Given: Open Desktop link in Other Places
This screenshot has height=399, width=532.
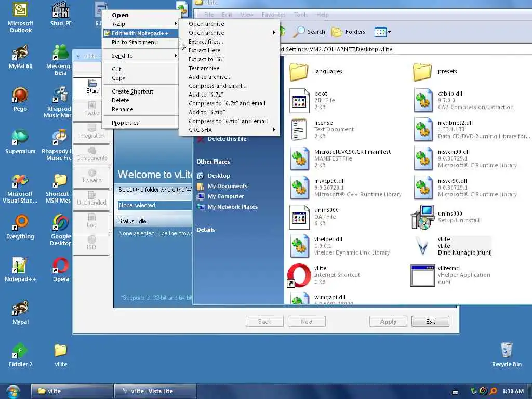Looking at the screenshot, I should pos(219,176).
